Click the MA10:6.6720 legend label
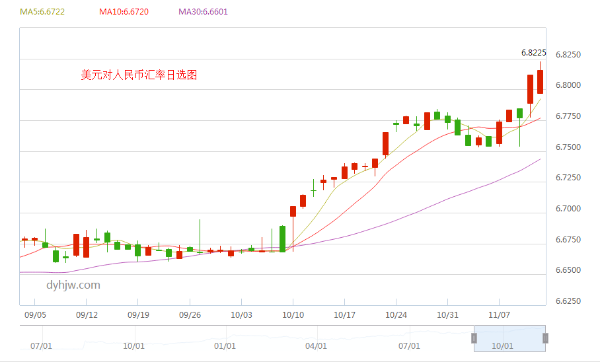This screenshot has width=600, height=364. (x=124, y=11)
